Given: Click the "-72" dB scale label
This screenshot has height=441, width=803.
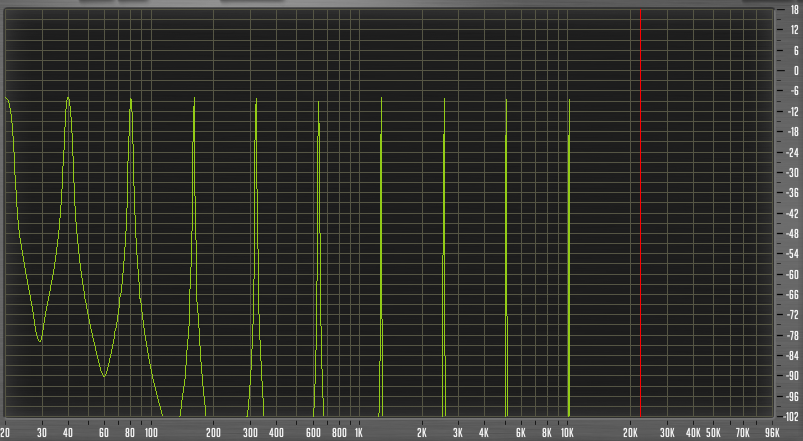Looking at the screenshot, I should (x=792, y=315).
